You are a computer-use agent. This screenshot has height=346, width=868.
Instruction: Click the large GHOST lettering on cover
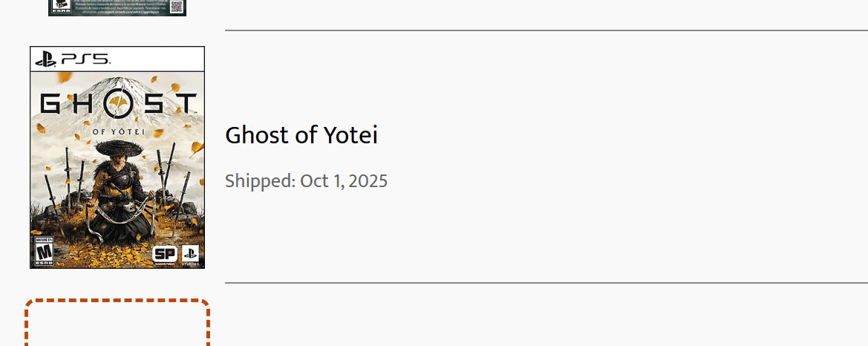pos(118,105)
